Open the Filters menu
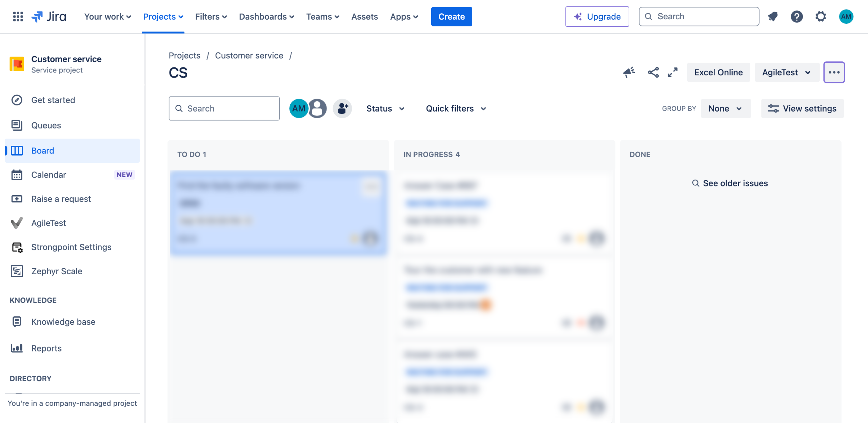The width and height of the screenshot is (868, 423). [x=211, y=16]
